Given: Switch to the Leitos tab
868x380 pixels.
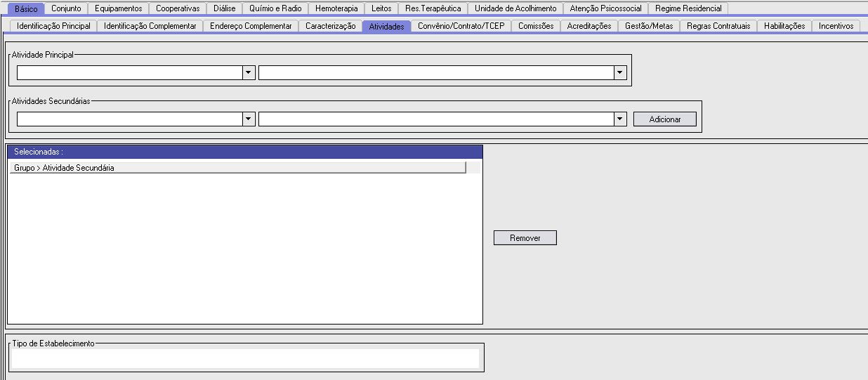Looking at the screenshot, I should click(x=381, y=8).
